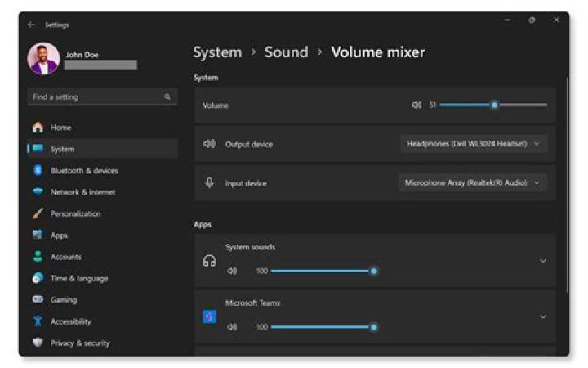Viewport: 588px width, 368px height.
Task: Open Gaming settings
Action: (x=63, y=300)
